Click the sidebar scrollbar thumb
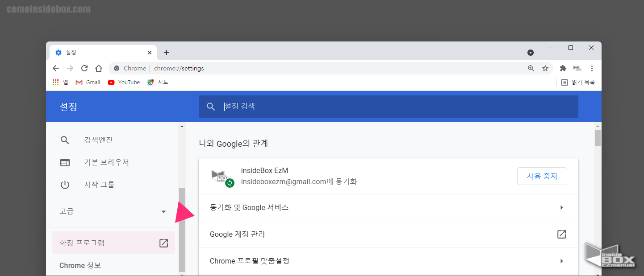 [x=182, y=230]
